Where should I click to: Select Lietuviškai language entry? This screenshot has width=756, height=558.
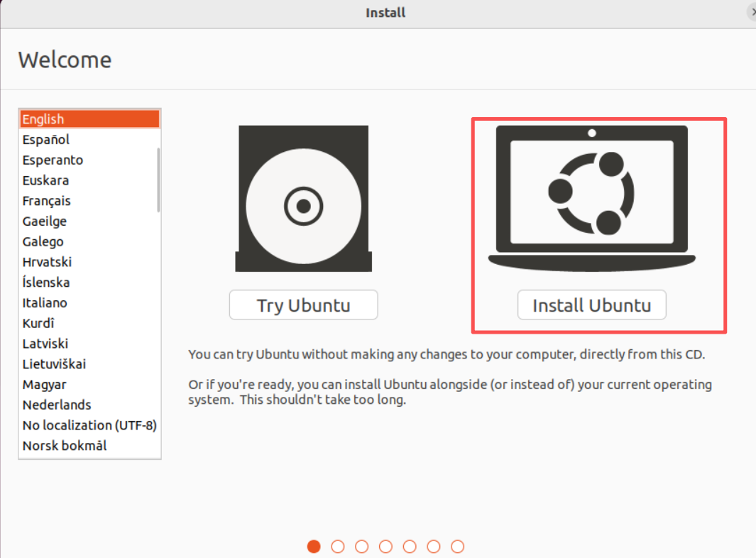click(89, 364)
